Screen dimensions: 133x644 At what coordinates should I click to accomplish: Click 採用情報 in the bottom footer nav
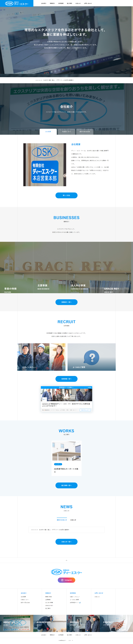(x=61, y=635)
